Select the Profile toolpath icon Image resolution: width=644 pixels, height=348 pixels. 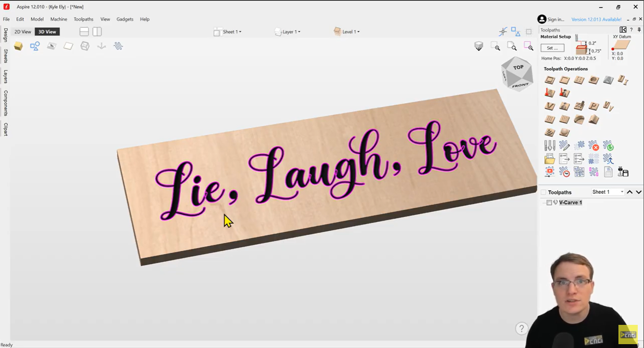[550, 80]
